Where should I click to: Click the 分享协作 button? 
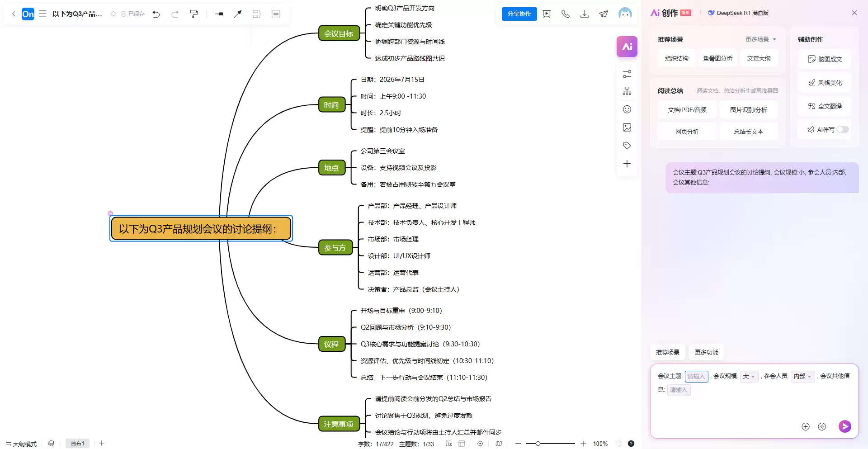pos(519,14)
